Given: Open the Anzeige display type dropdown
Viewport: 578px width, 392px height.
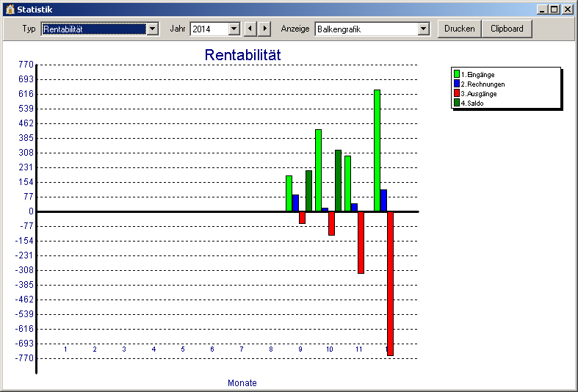Looking at the screenshot, I should tap(423, 29).
